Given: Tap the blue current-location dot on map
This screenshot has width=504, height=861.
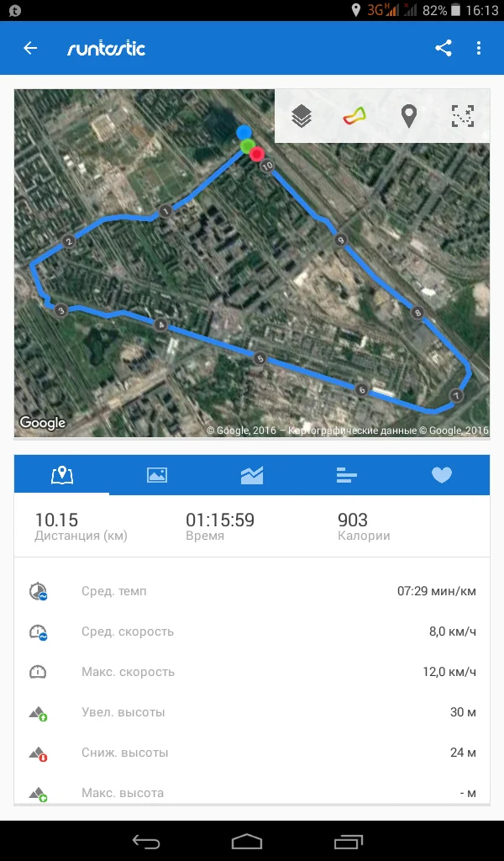Looking at the screenshot, I should click(244, 132).
